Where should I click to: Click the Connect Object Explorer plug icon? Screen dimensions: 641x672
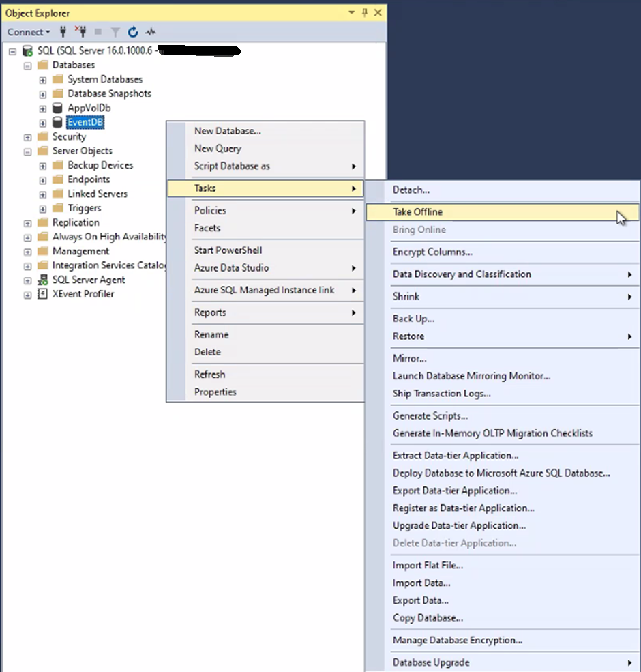tap(63, 32)
